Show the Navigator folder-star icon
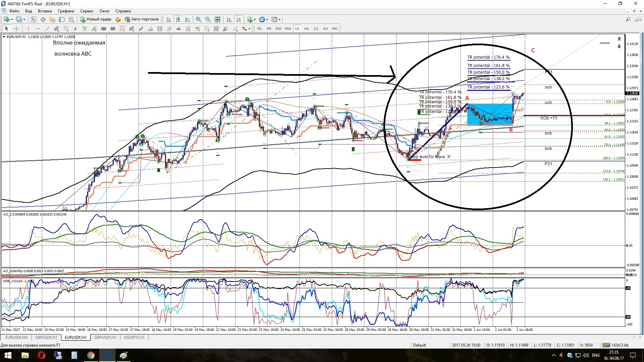644x362 pixels. [x=52, y=19]
